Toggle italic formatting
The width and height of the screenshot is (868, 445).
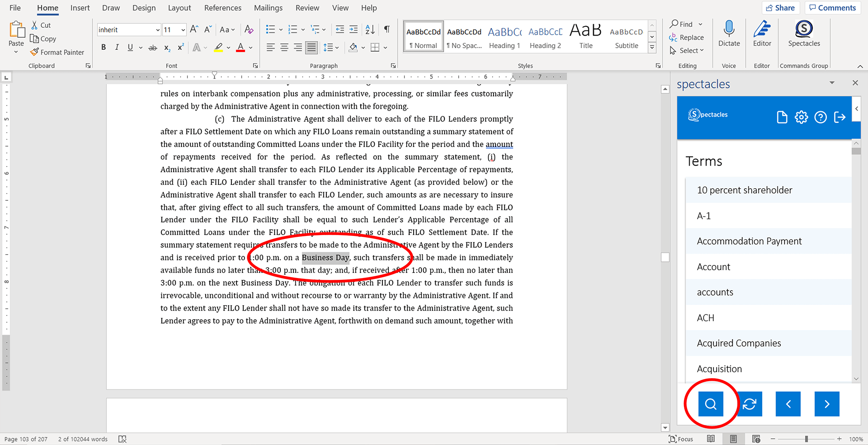(117, 48)
